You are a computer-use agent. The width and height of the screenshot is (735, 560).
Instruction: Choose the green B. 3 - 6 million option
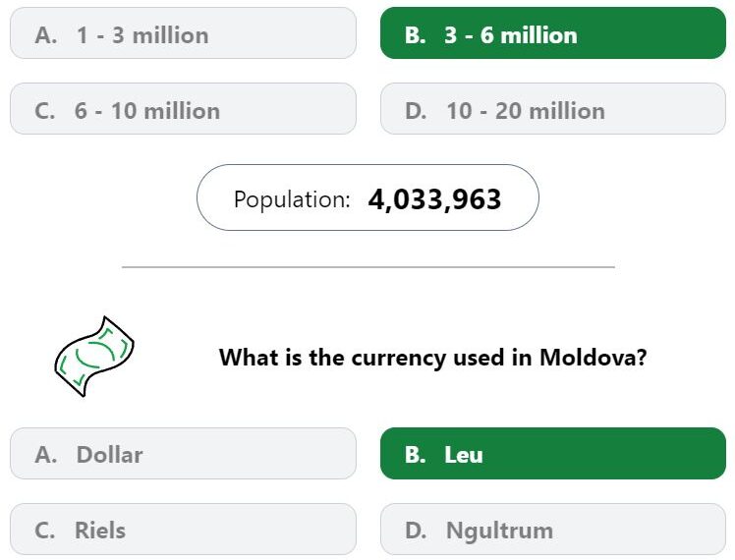click(x=553, y=33)
